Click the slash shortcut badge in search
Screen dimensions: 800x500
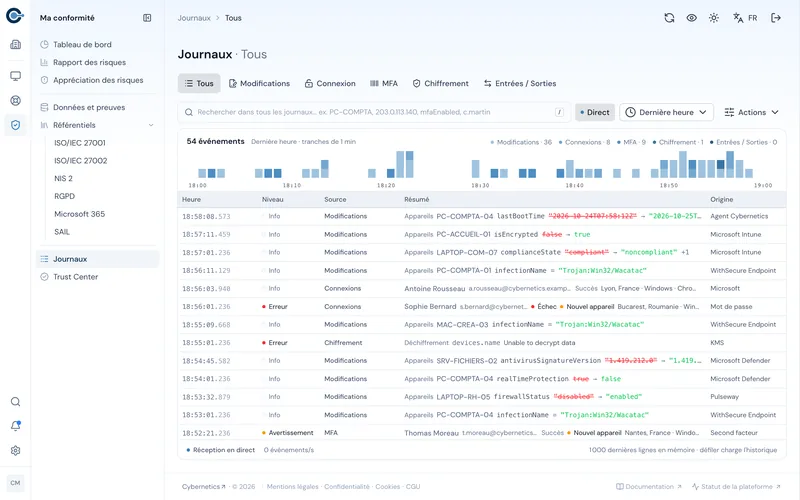click(559, 112)
